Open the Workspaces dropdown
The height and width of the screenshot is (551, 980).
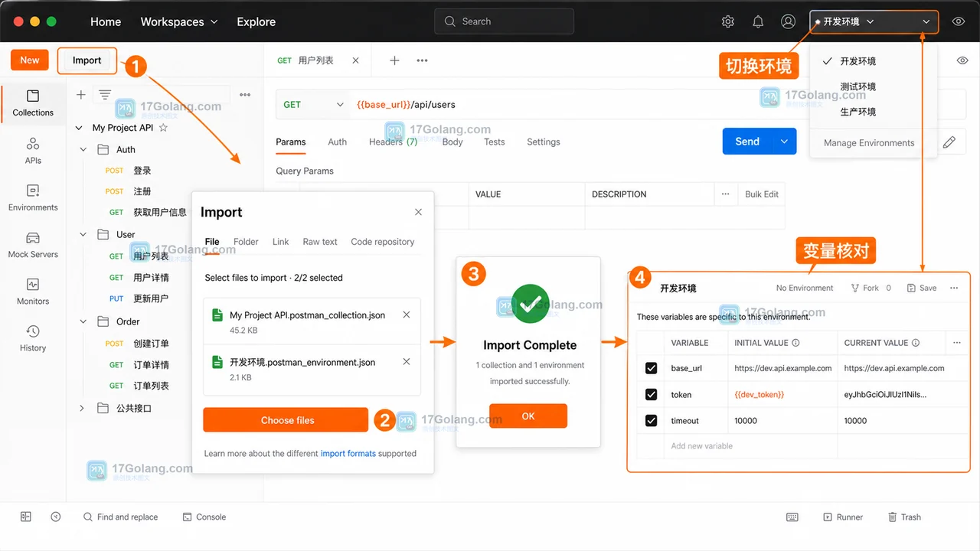(x=179, y=21)
